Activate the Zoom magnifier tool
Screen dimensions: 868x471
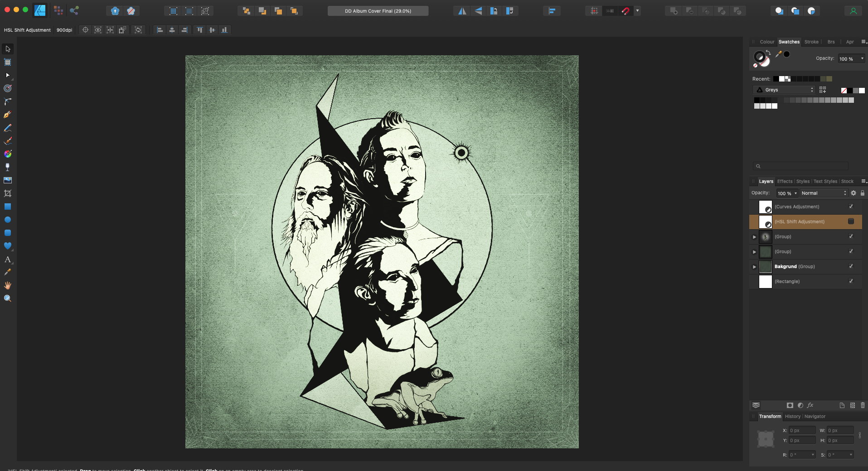[x=8, y=298]
